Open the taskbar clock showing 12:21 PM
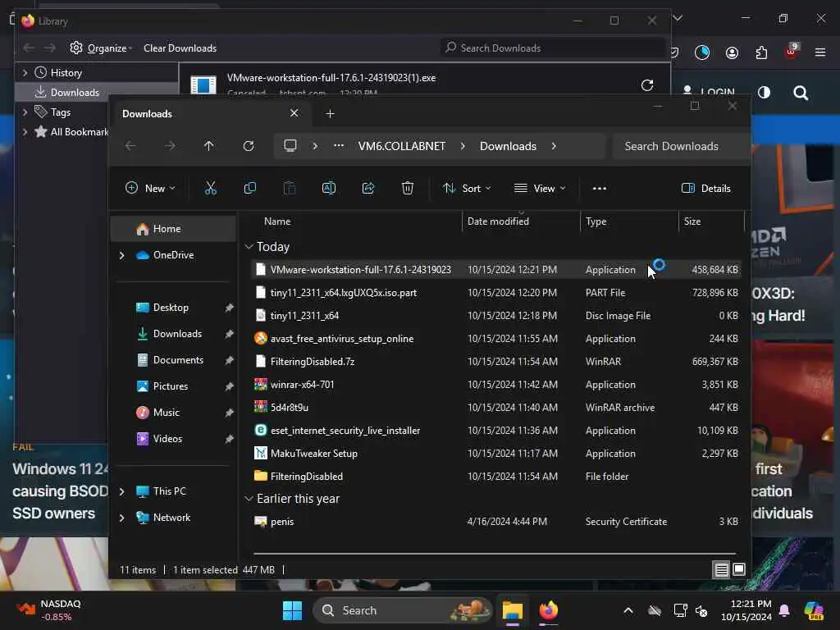Image resolution: width=840 pixels, height=630 pixels. click(746, 610)
